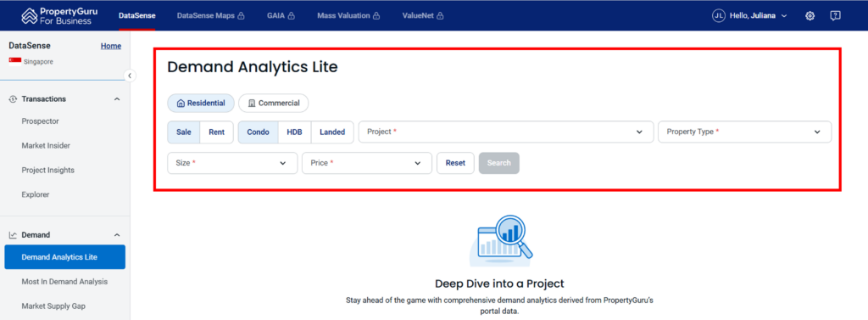Open the Size dropdown

[232, 163]
